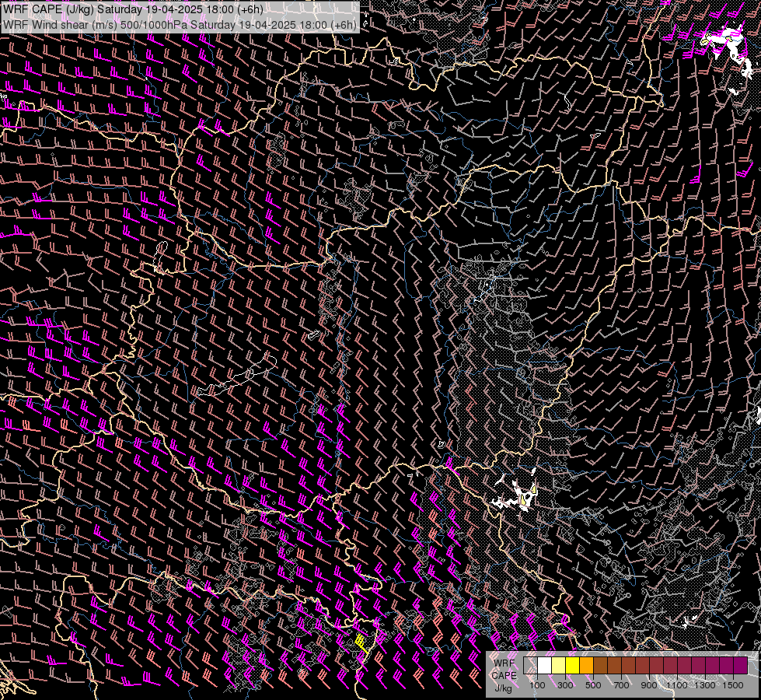The width and height of the screenshot is (761, 700).
Task: Click the legend value 1100
Action: [676, 685]
